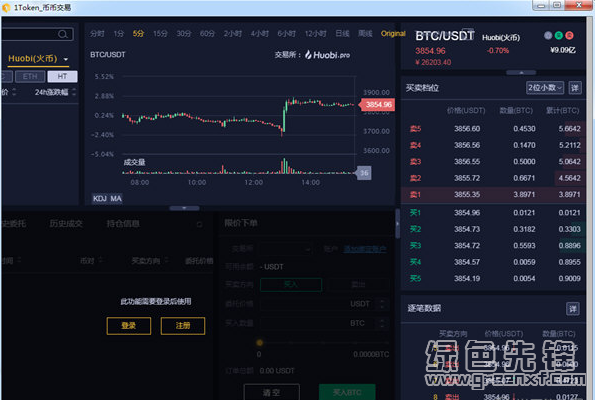Set chart interval to 6小时
595x400 pixels.
click(x=286, y=34)
